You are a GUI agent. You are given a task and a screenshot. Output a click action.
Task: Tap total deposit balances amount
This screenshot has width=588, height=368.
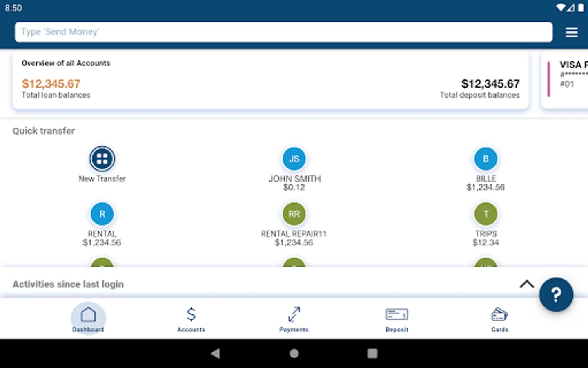pos(490,84)
